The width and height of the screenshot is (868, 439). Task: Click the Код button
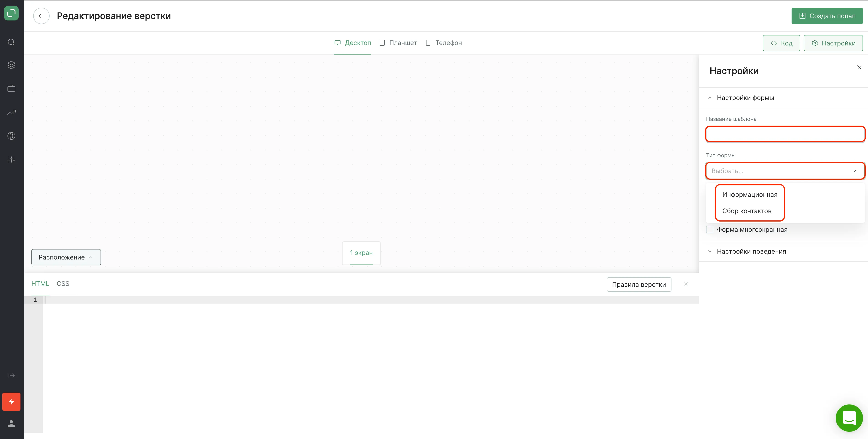pyautogui.click(x=781, y=43)
